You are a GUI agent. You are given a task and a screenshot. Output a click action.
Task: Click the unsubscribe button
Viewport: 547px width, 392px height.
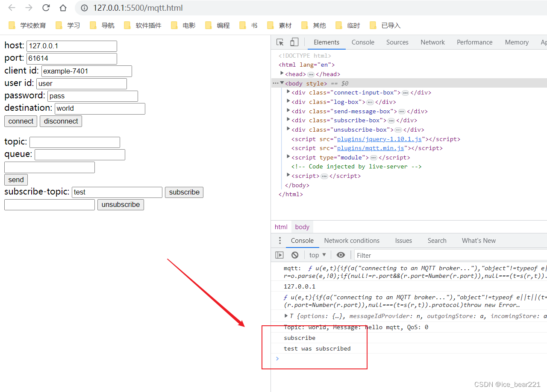click(x=121, y=204)
